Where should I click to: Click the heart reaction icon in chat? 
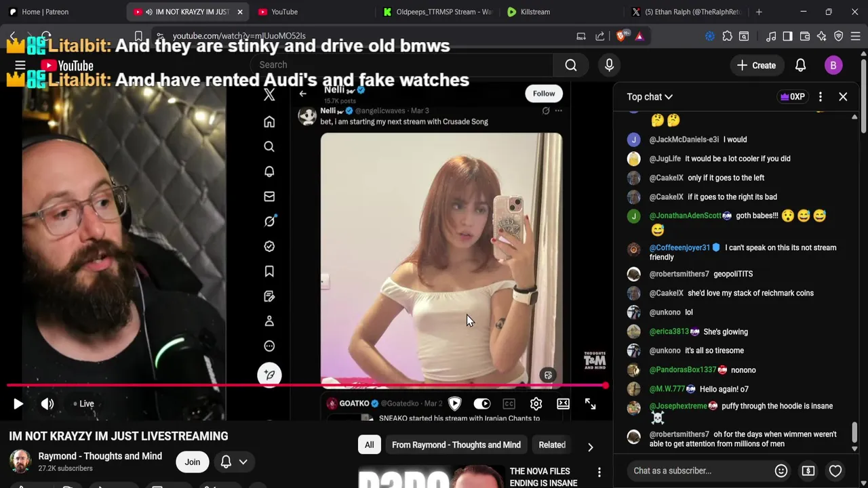[x=835, y=470]
